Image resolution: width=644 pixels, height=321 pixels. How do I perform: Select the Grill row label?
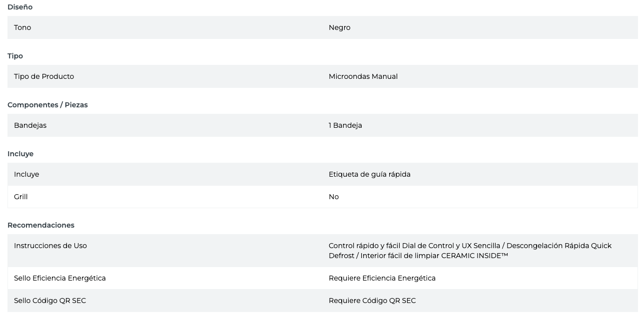pos(21,197)
